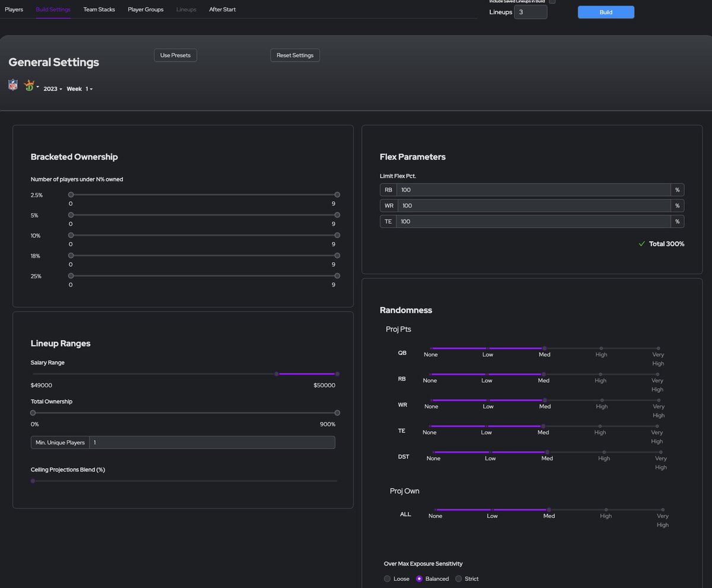Set RB Proj Pts randomness to None
The height and width of the screenshot is (588, 712).
(x=430, y=374)
